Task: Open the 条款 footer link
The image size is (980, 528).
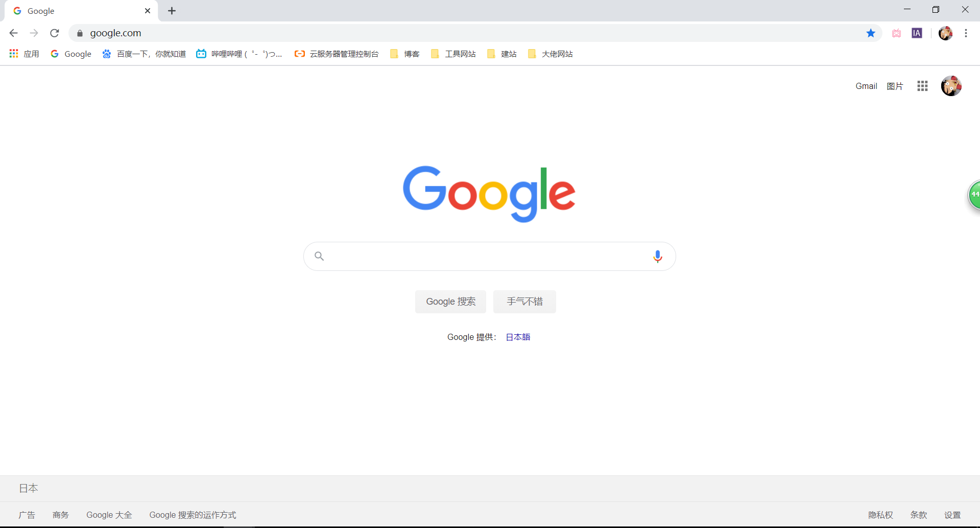Action: coord(918,515)
